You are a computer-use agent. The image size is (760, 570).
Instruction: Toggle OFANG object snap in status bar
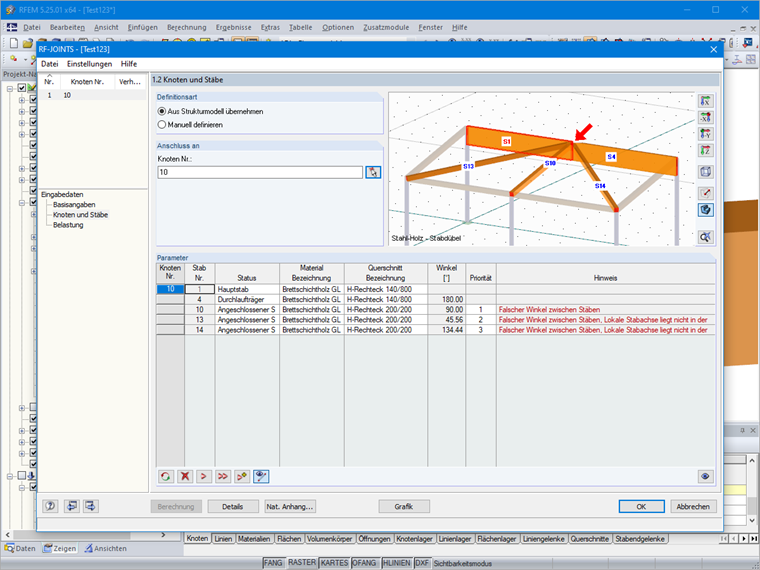point(364,563)
